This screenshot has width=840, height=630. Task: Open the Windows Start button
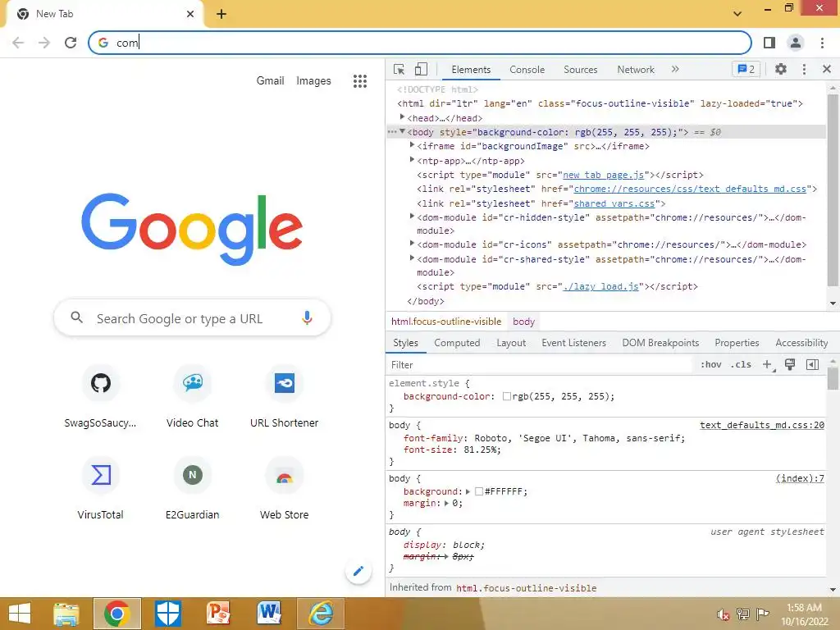point(20,614)
